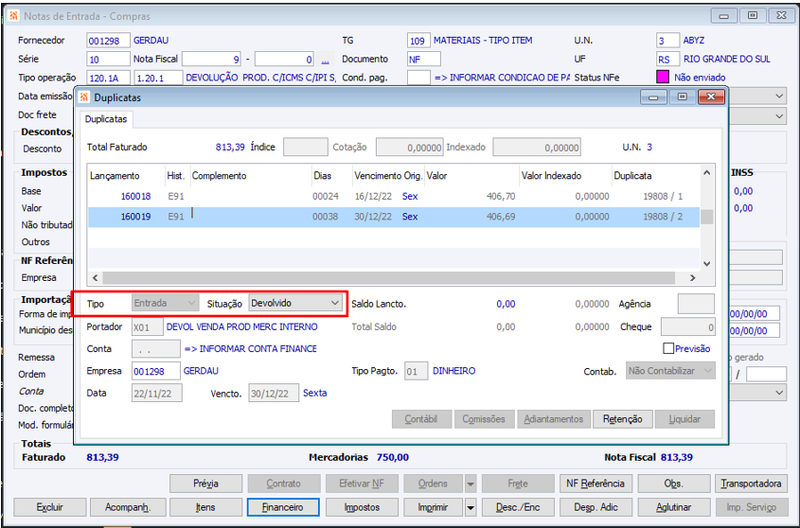Select lançamento row 160018
800x528 pixels.
pyautogui.click(x=393, y=196)
